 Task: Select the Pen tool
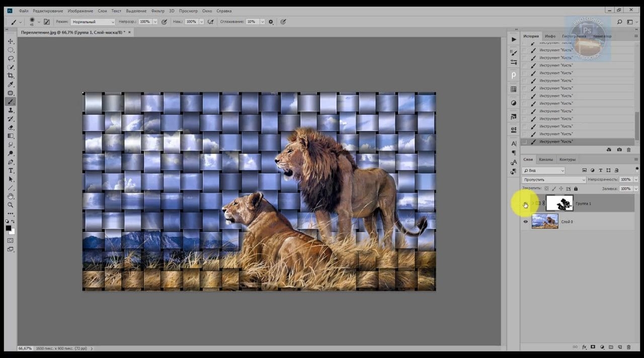[11, 162]
